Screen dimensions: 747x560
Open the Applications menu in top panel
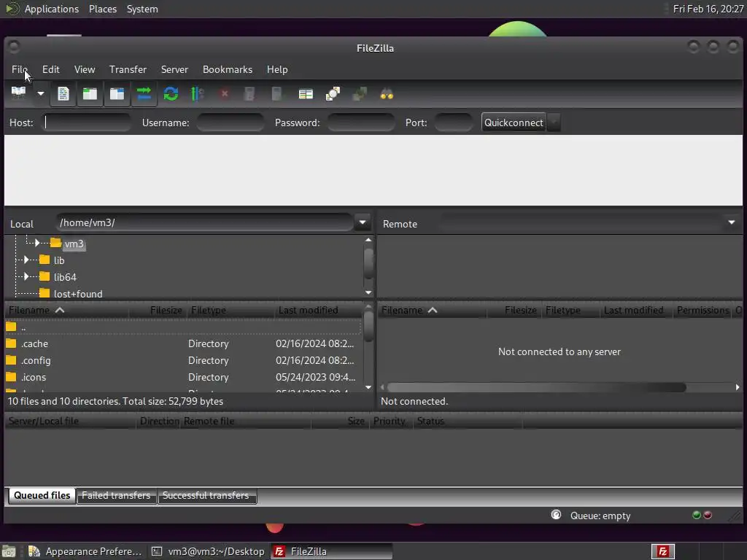52,9
